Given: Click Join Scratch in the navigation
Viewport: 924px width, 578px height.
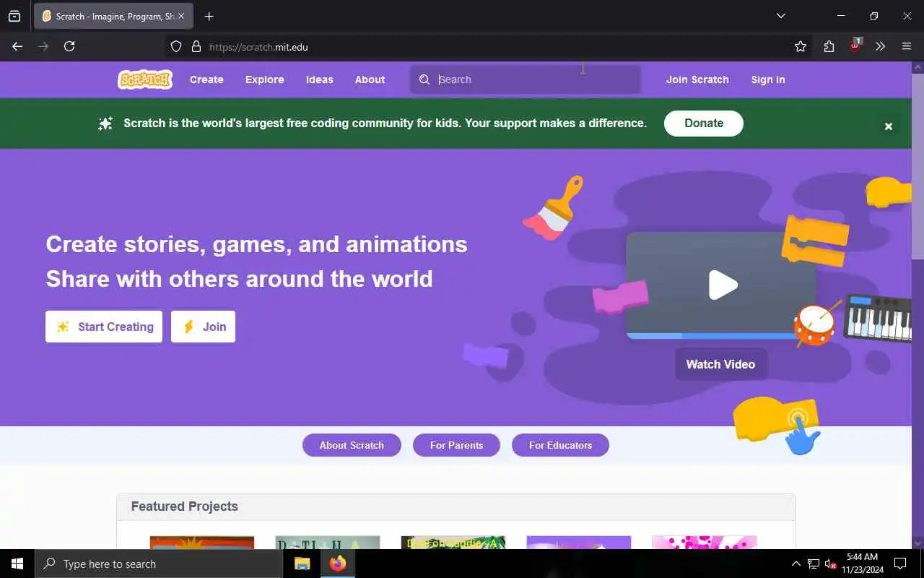Looking at the screenshot, I should (697, 79).
